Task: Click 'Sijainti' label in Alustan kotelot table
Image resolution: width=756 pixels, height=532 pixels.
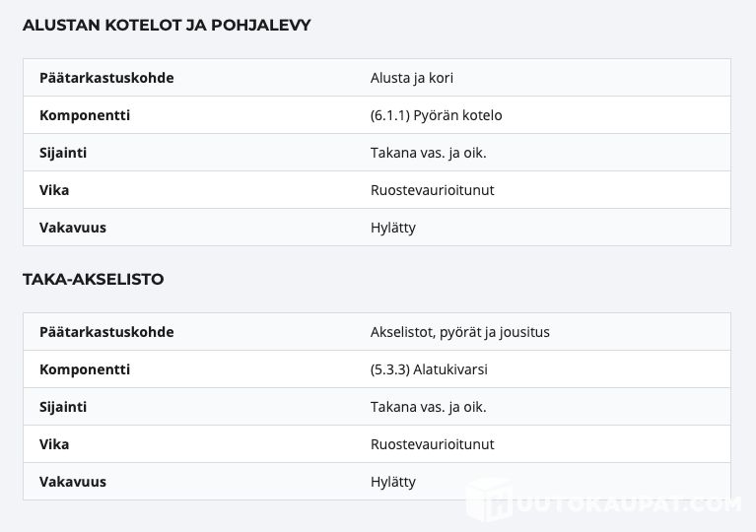Action: [x=63, y=153]
